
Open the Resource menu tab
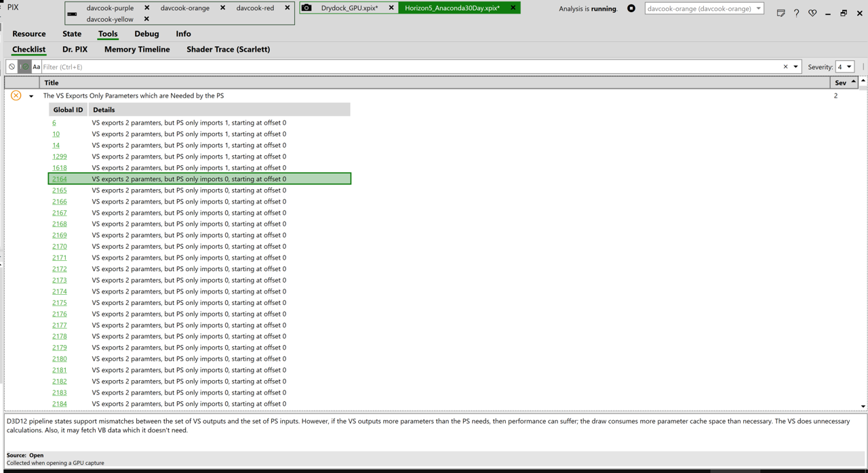coord(29,34)
